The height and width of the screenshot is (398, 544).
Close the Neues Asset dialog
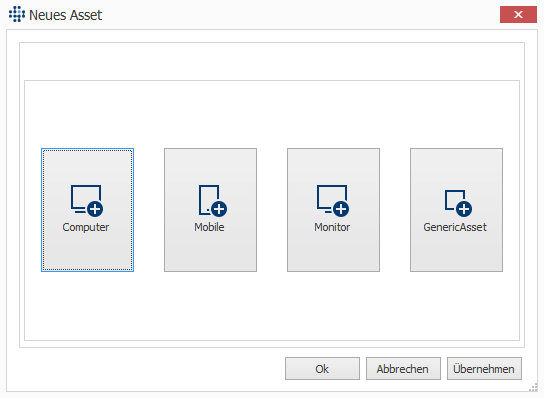pos(518,15)
